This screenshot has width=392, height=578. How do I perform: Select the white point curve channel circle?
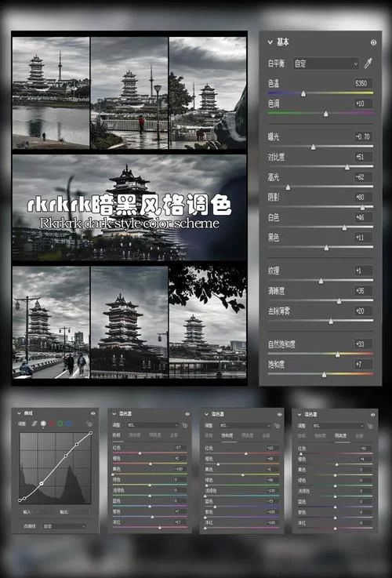coord(43,424)
